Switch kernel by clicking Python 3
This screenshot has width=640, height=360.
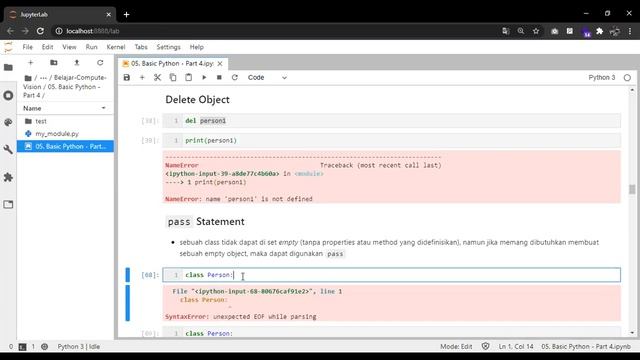(602, 78)
